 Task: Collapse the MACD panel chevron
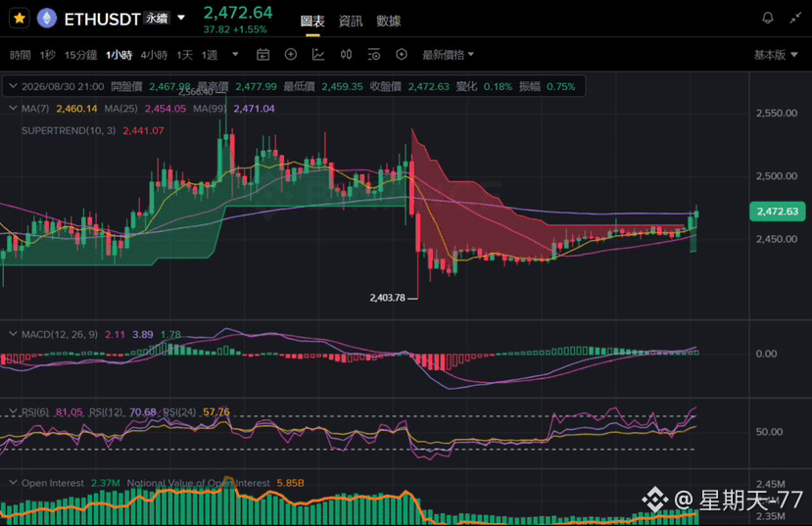point(13,334)
